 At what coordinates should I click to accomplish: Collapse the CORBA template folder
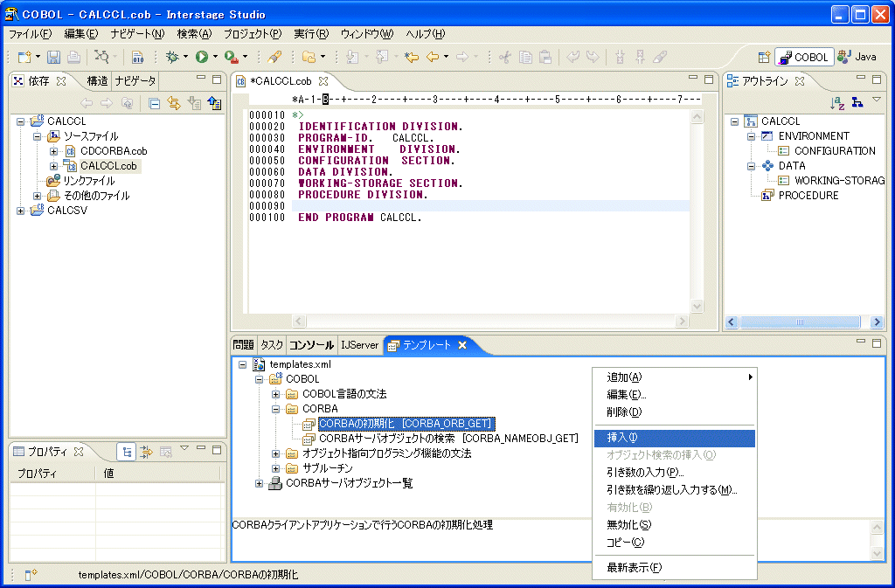point(275,409)
